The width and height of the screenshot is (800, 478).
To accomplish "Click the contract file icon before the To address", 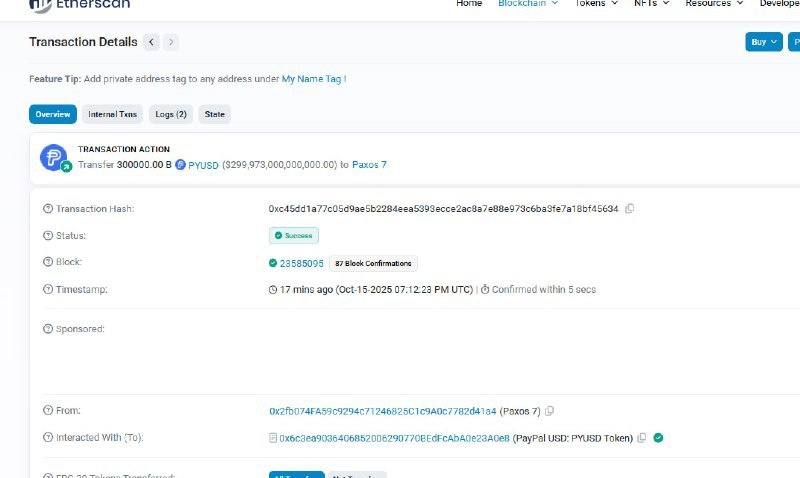I will click(x=273, y=438).
